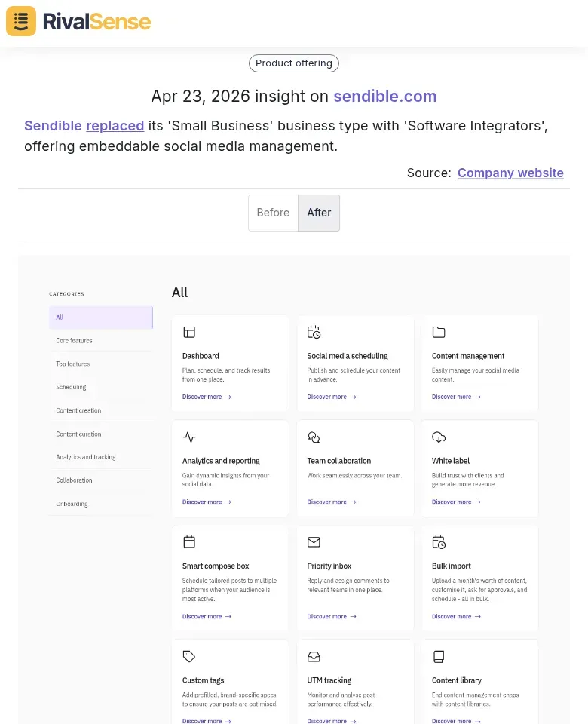Click the Content management folder icon
Image resolution: width=588 pixels, height=724 pixels.
coord(439,332)
